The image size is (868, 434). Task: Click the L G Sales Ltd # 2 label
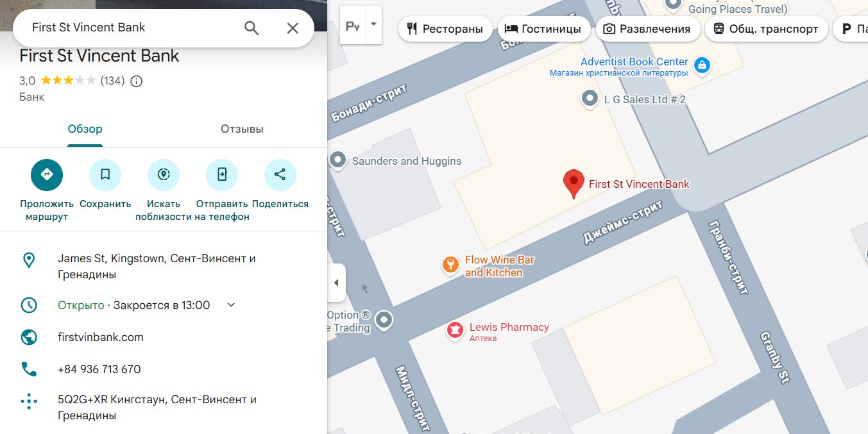click(x=645, y=99)
